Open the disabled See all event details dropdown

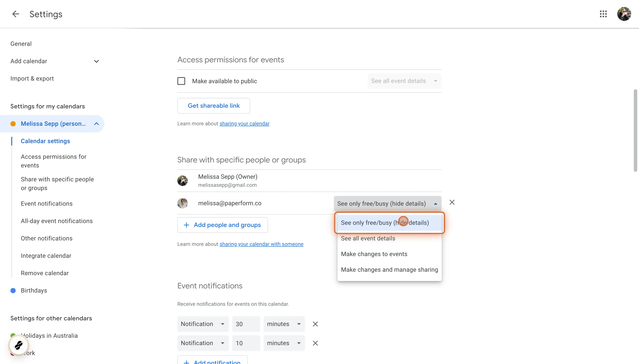(x=404, y=81)
